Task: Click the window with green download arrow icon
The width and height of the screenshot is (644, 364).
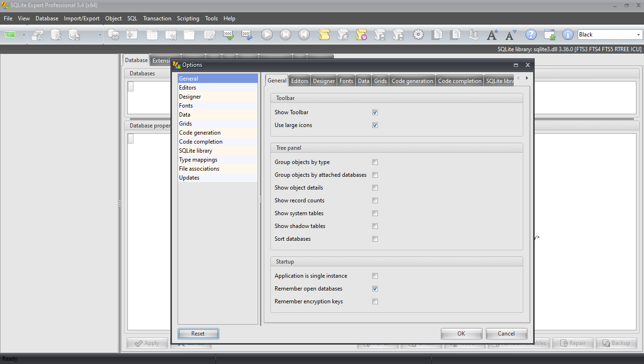Action: pyautogui.click(x=550, y=35)
